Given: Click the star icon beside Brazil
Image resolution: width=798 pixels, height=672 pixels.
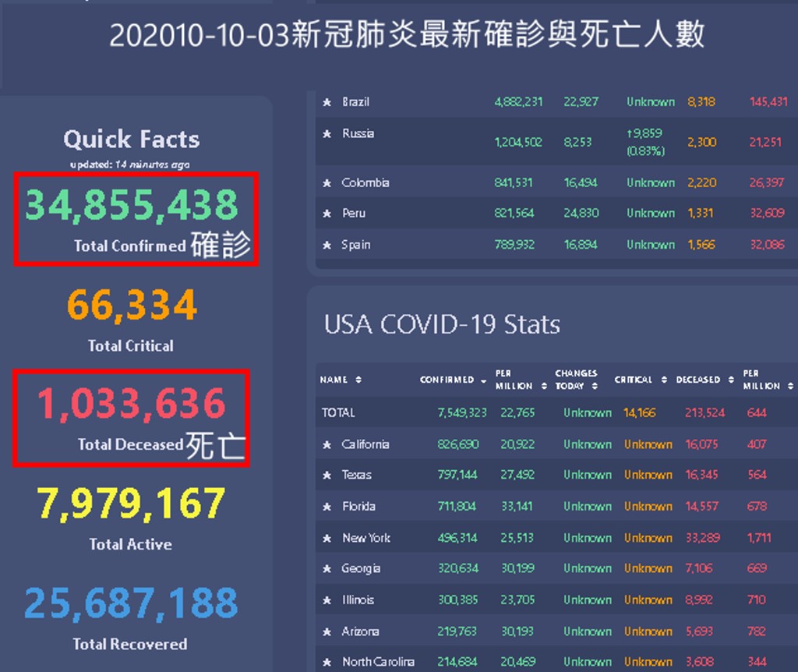Looking at the screenshot, I should coord(327,102).
